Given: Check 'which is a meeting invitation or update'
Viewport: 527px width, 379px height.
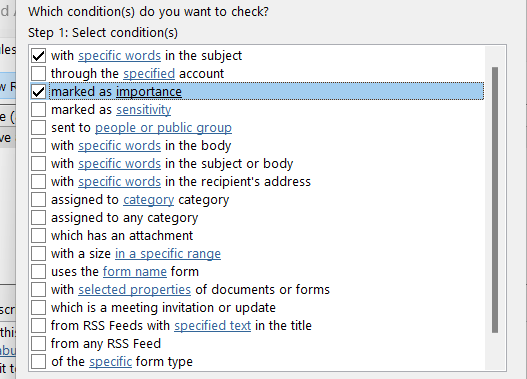Looking at the screenshot, I should pos(38,307).
